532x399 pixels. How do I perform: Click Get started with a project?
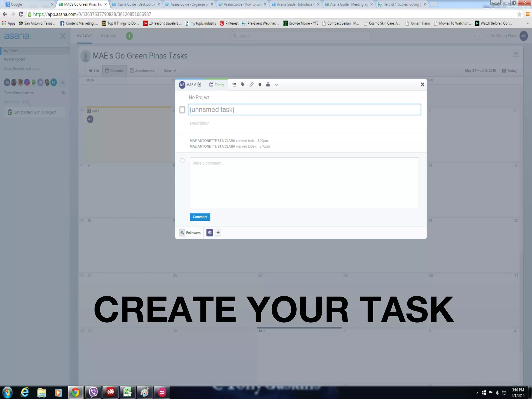[35, 112]
